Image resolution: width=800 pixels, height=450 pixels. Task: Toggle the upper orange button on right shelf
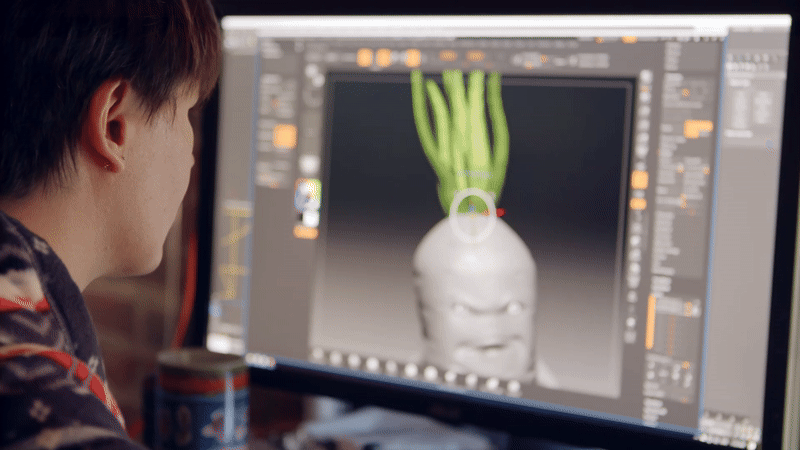(x=639, y=180)
